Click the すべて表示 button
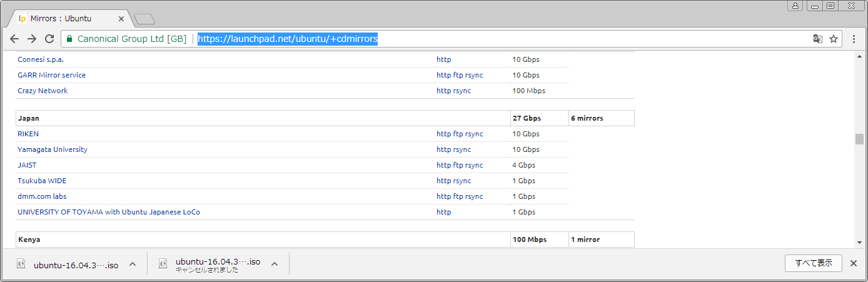 [x=813, y=263]
